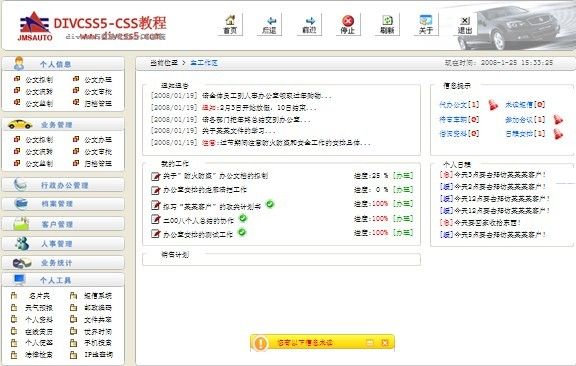The image size is (576, 366).
Task: Click [办理] on the 0% progress task
Action: pyautogui.click(x=403, y=190)
